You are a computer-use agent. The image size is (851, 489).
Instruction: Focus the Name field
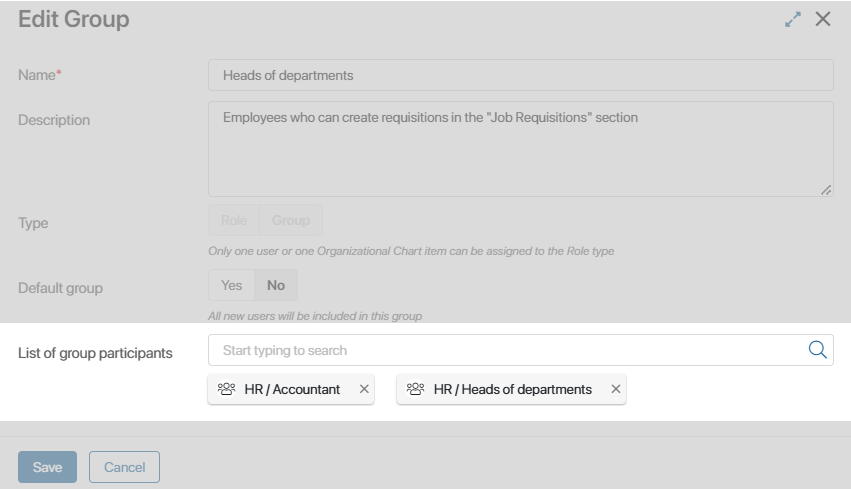pyautogui.click(x=520, y=75)
